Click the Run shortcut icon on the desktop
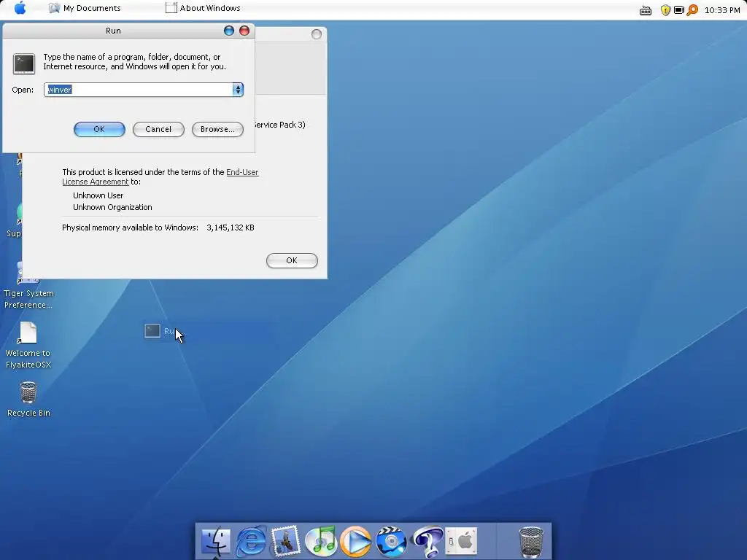The width and height of the screenshot is (747, 560). (152, 331)
